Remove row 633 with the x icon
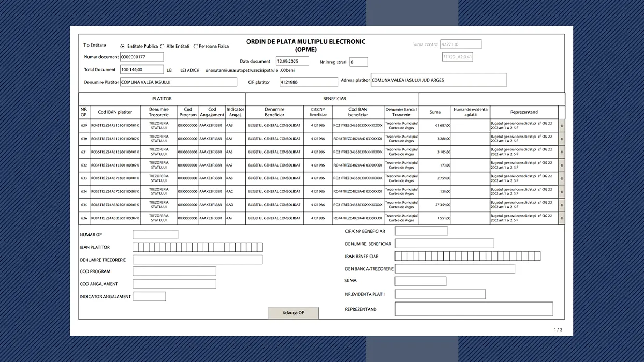The width and height of the screenshot is (644, 362). point(562,178)
